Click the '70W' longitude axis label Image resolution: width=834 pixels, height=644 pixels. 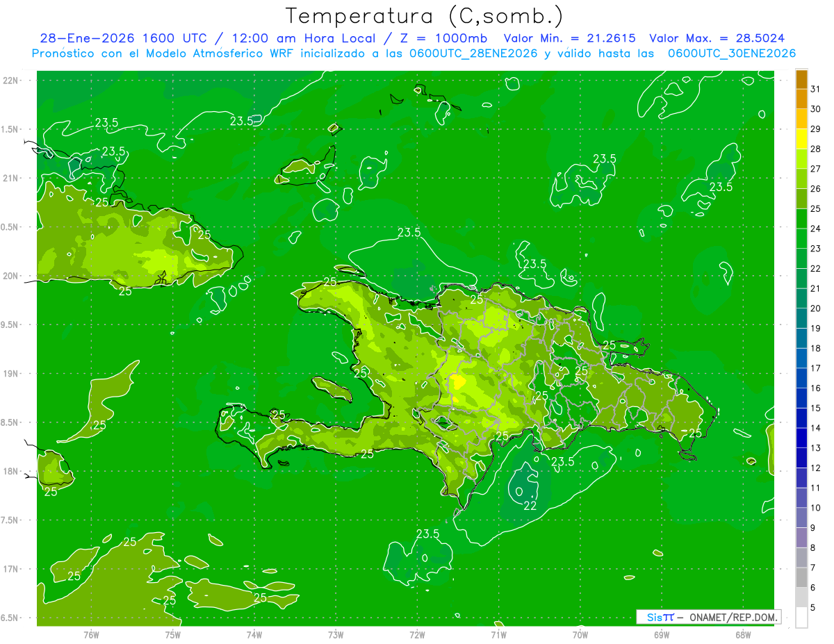580,634
